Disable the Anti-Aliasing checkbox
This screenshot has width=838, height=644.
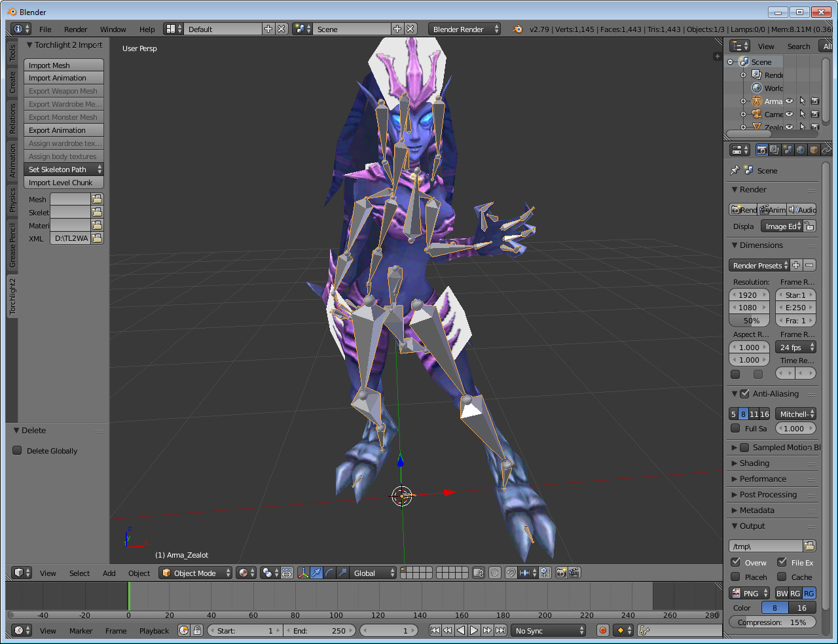(x=744, y=393)
